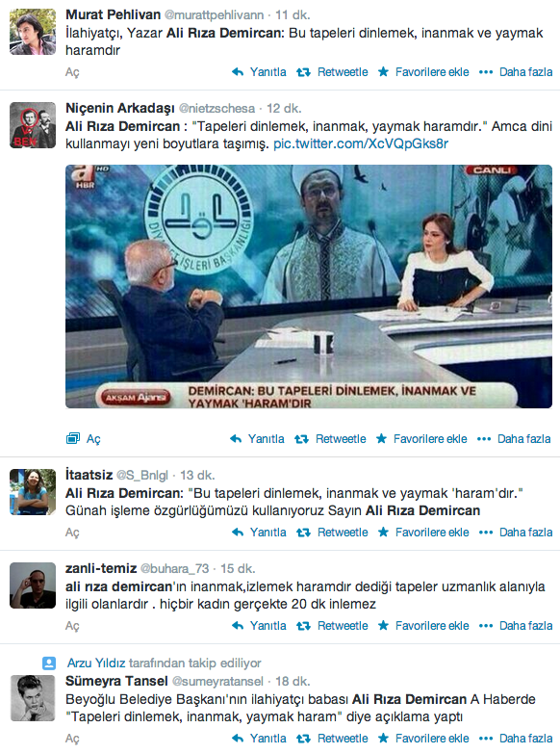The height and width of the screenshot is (754, 560).
Task: Click the 18 dk. timestamp on Sümeyra's tweet
Action: 293,682
